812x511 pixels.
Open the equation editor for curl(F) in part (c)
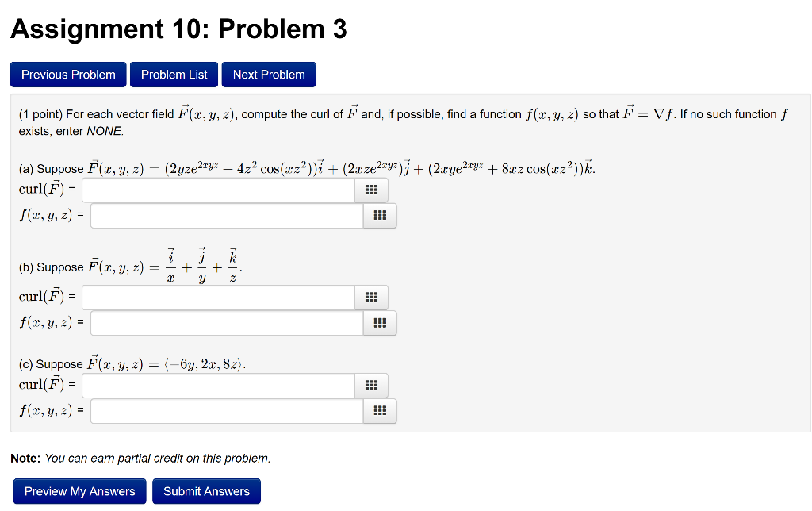[370, 385]
